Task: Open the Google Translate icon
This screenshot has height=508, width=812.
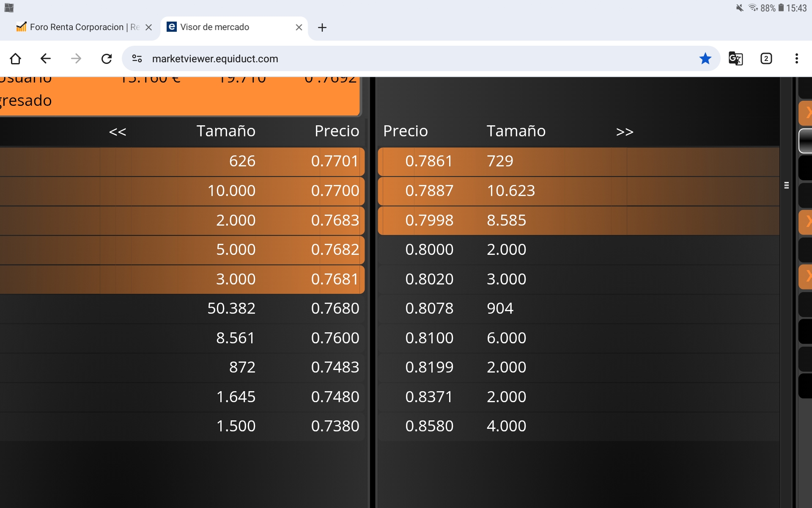Action: click(x=735, y=58)
